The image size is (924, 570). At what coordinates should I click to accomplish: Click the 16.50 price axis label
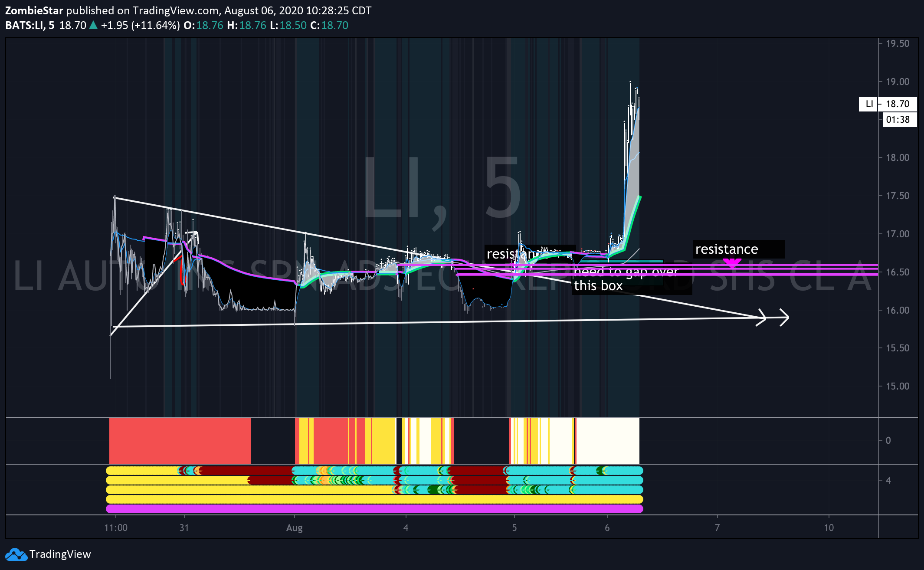[x=898, y=272]
